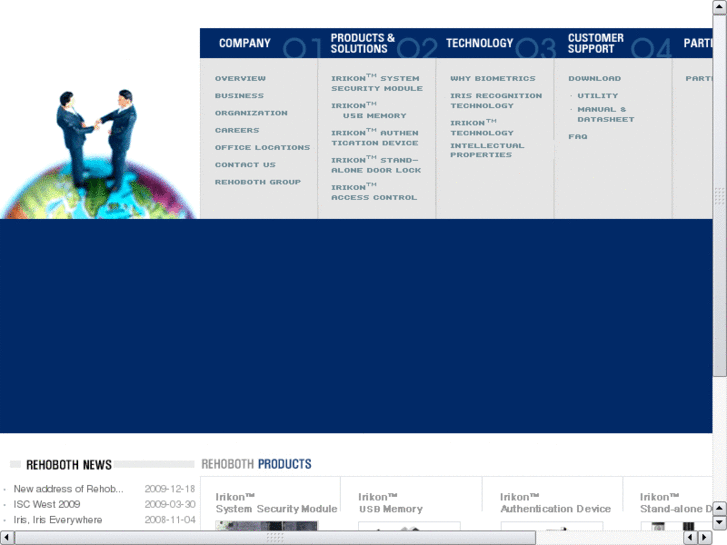Open Intellectual Properties link
Screen dimensions: 727x545
[x=487, y=150]
